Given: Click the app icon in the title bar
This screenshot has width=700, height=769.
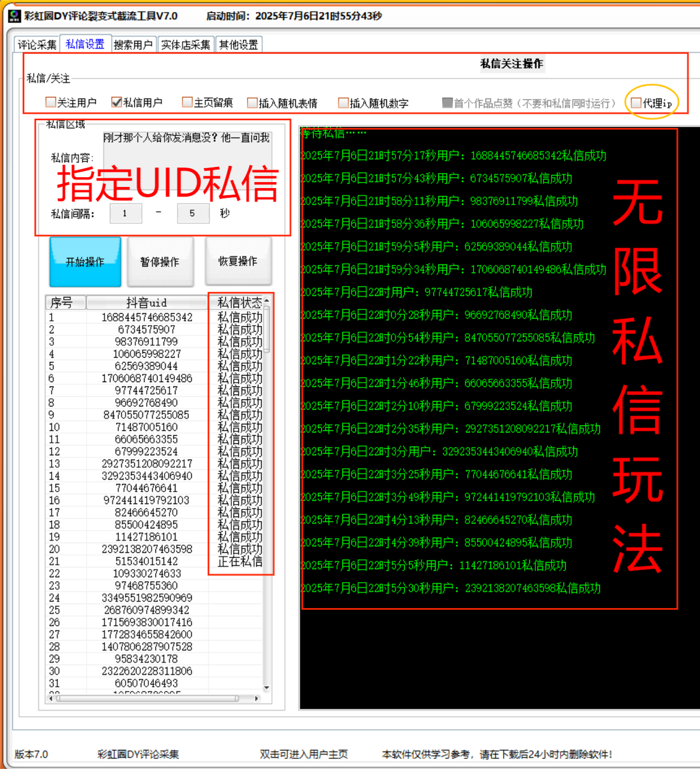Looking at the screenshot, I should [14, 16].
